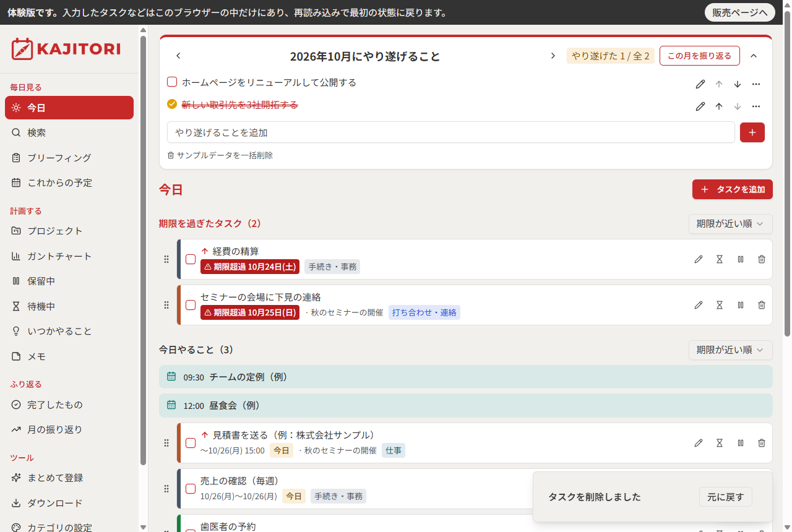Mark 経費の精算 task as complete

click(191, 259)
